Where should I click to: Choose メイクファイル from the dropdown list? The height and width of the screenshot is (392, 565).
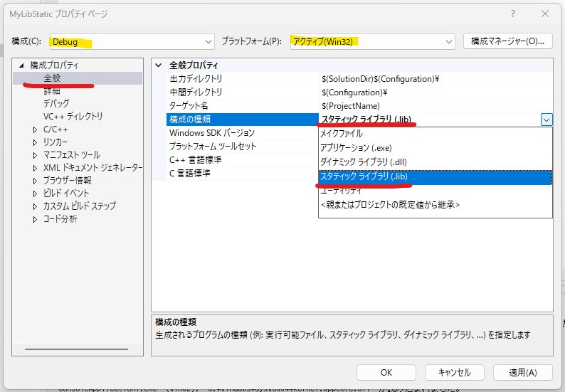(x=342, y=134)
